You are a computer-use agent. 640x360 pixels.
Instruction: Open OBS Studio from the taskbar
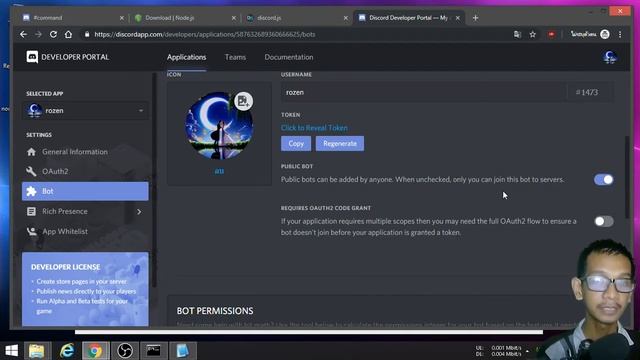point(125,351)
